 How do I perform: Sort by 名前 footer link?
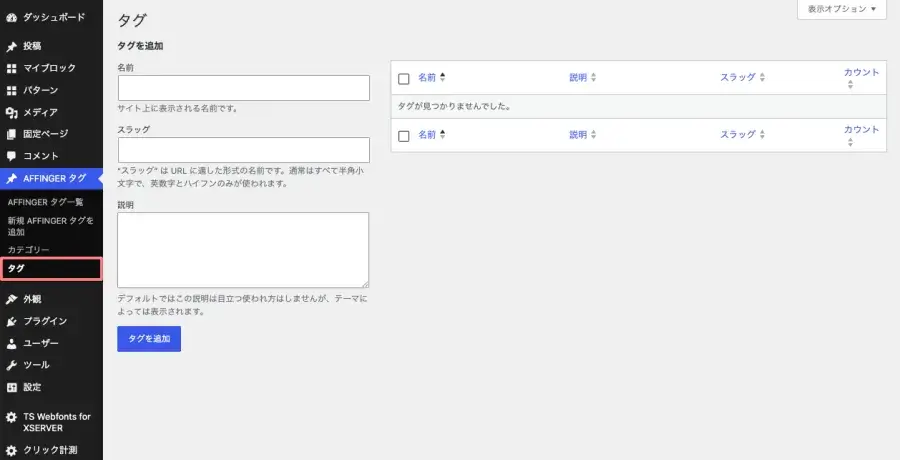click(426, 135)
